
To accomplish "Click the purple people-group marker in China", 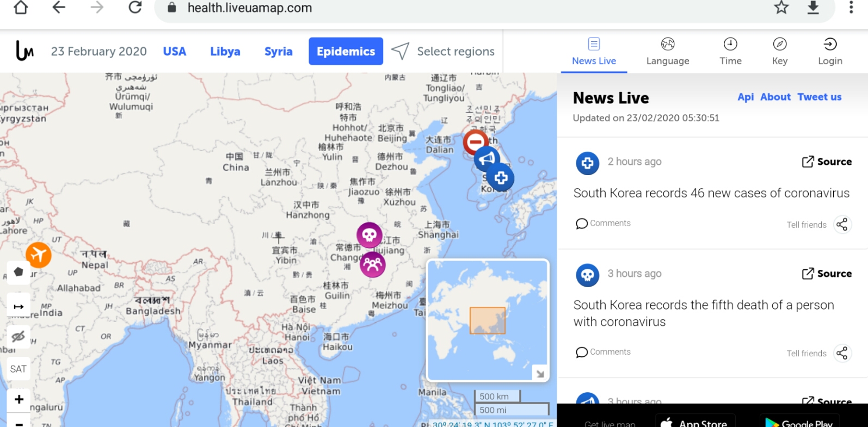I will click(x=373, y=264).
